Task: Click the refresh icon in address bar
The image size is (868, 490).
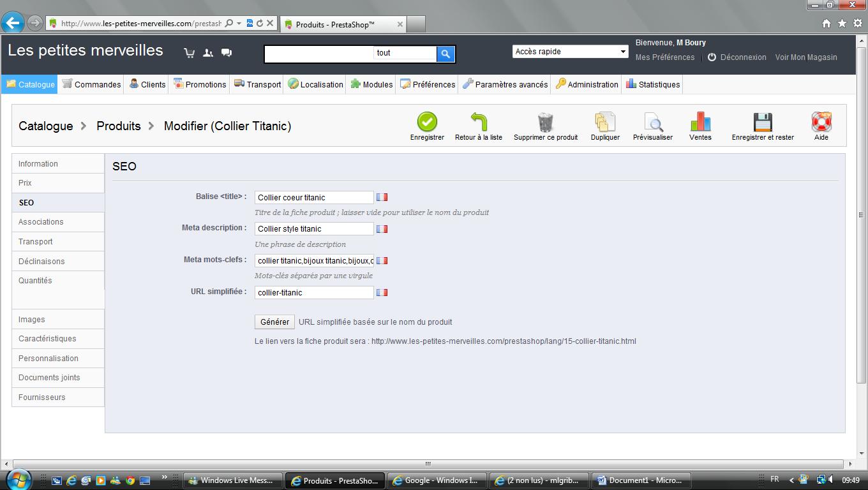Action: click(260, 24)
